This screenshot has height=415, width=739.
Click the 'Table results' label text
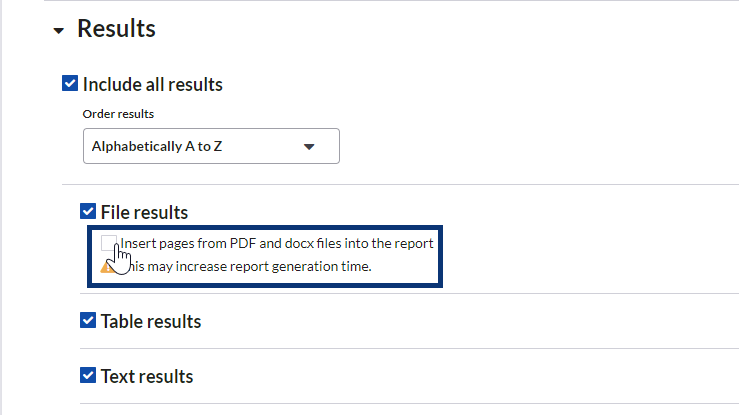pyautogui.click(x=150, y=322)
